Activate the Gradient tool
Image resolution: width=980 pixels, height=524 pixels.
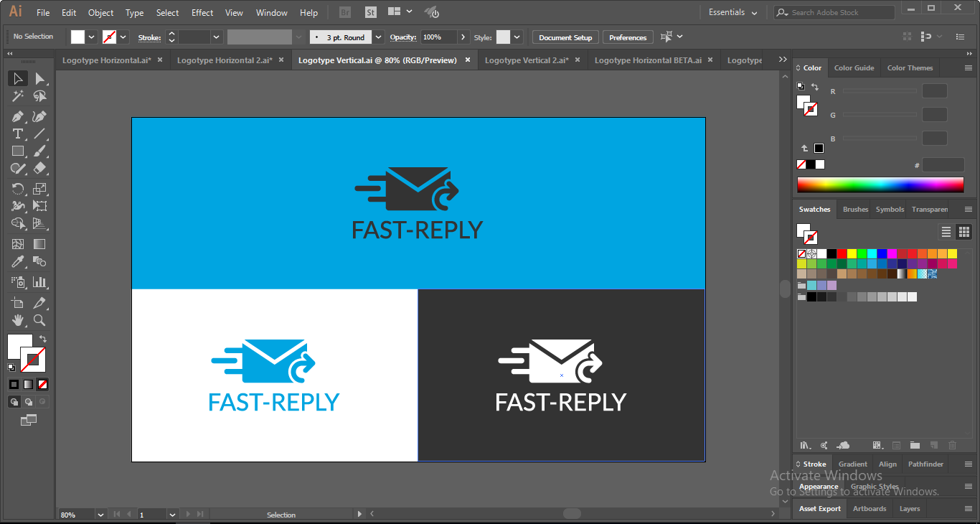[40, 244]
